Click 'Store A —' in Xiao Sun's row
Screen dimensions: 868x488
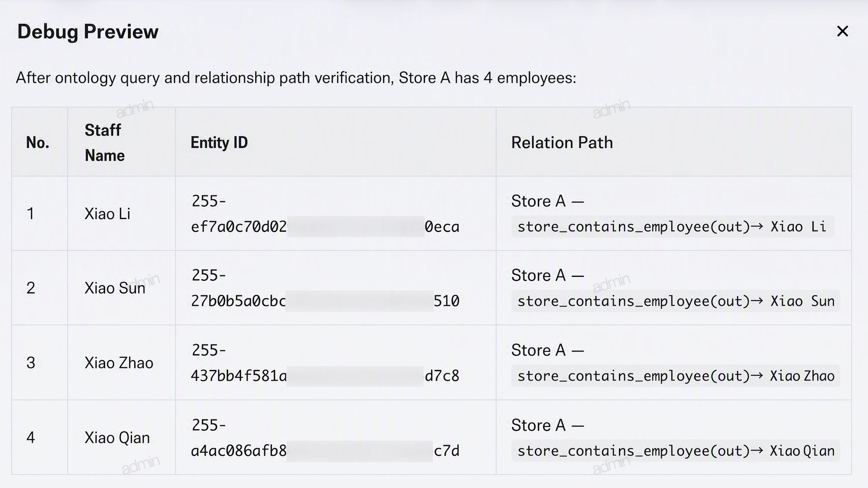[547, 275]
